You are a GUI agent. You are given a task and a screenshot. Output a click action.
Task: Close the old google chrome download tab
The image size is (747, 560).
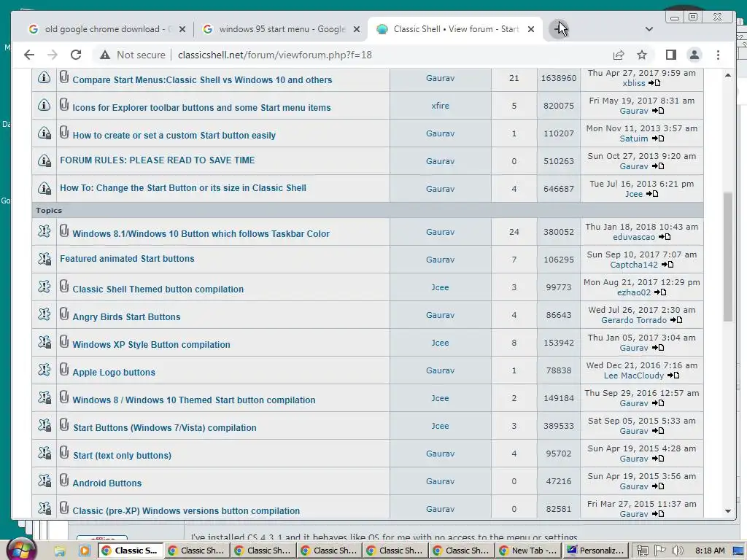(x=182, y=29)
